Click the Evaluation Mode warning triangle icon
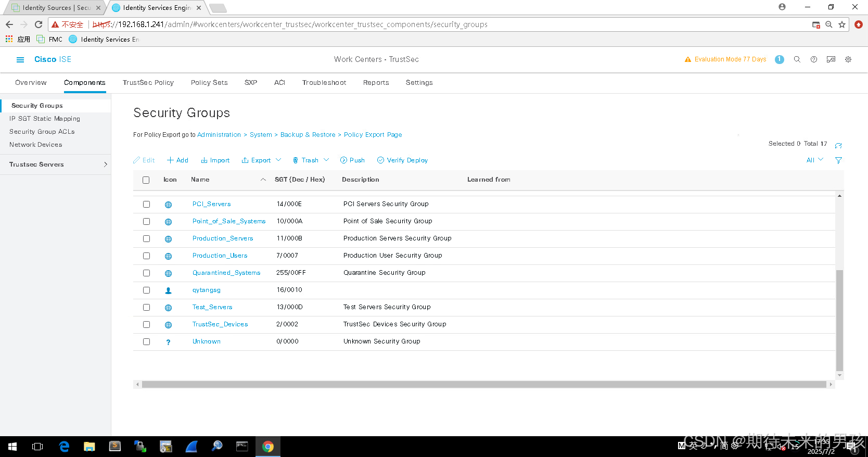The image size is (868, 457). tap(688, 59)
